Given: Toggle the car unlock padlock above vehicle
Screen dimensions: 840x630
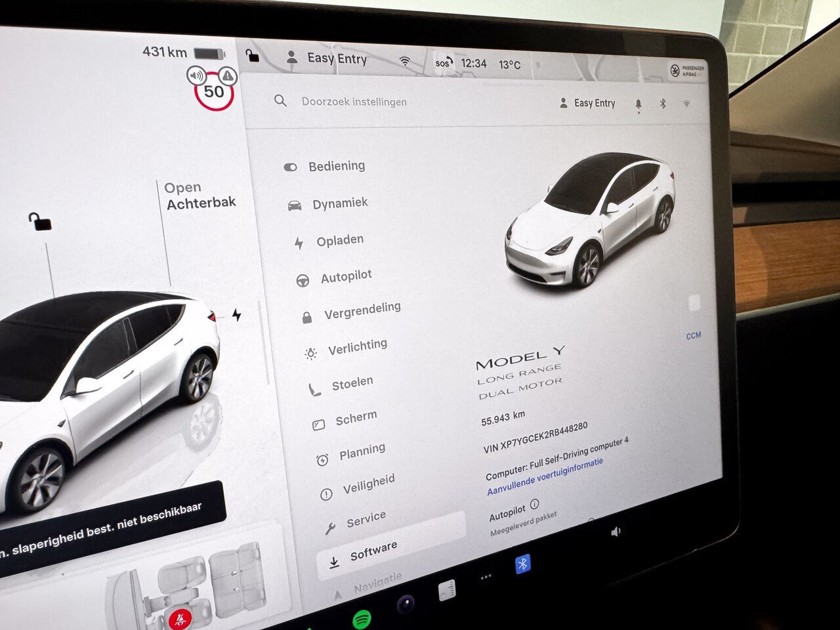Looking at the screenshot, I should [41, 222].
